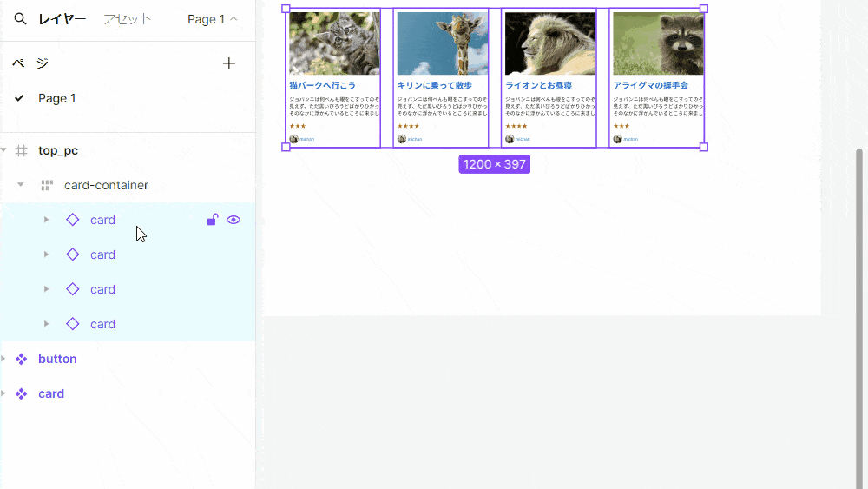Screen dimensions: 868x489
Task: Expand the third card instance layer
Action: [x=47, y=289]
